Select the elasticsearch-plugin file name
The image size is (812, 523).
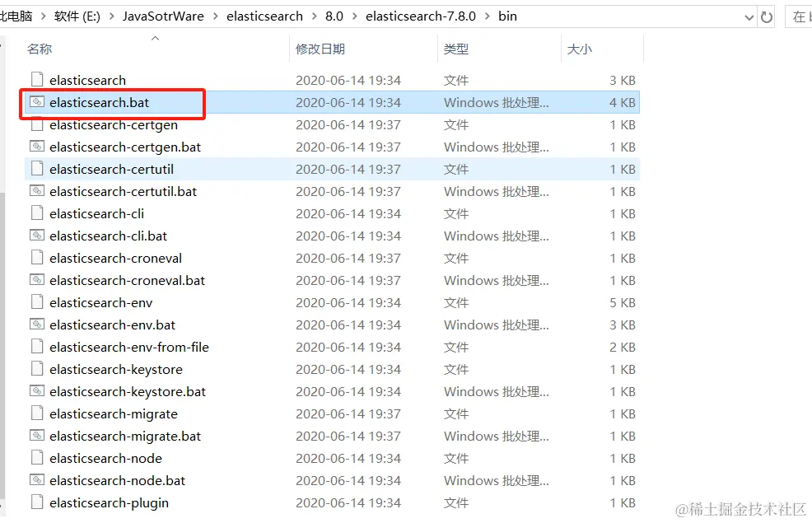[109, 503]
